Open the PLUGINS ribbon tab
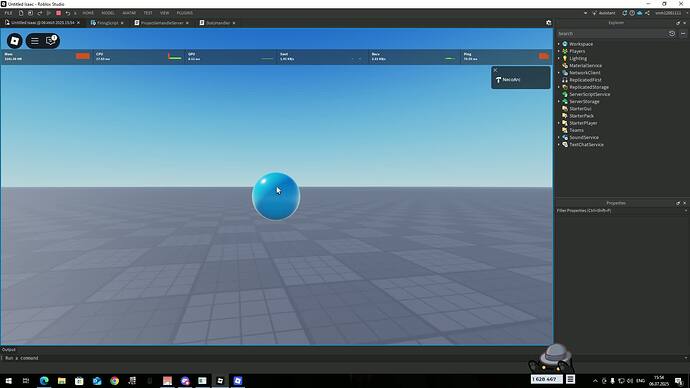Viewport: 690px width, 388px height. 184,13
